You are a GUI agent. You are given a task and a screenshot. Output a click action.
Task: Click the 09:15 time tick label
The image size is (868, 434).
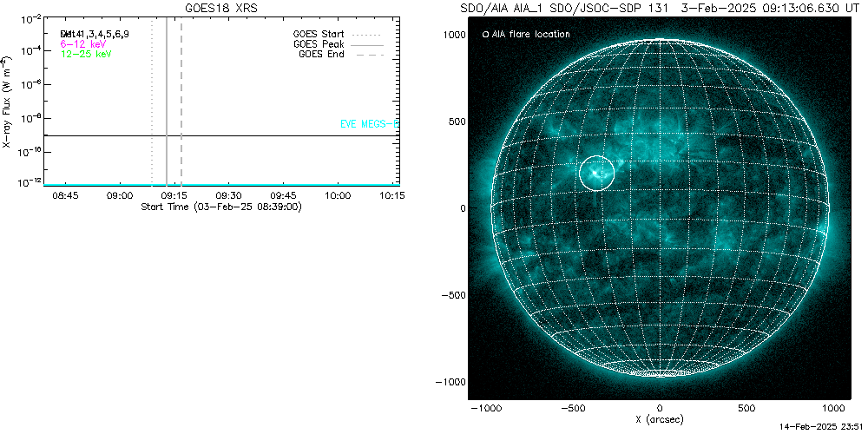[x=174, y=196]
